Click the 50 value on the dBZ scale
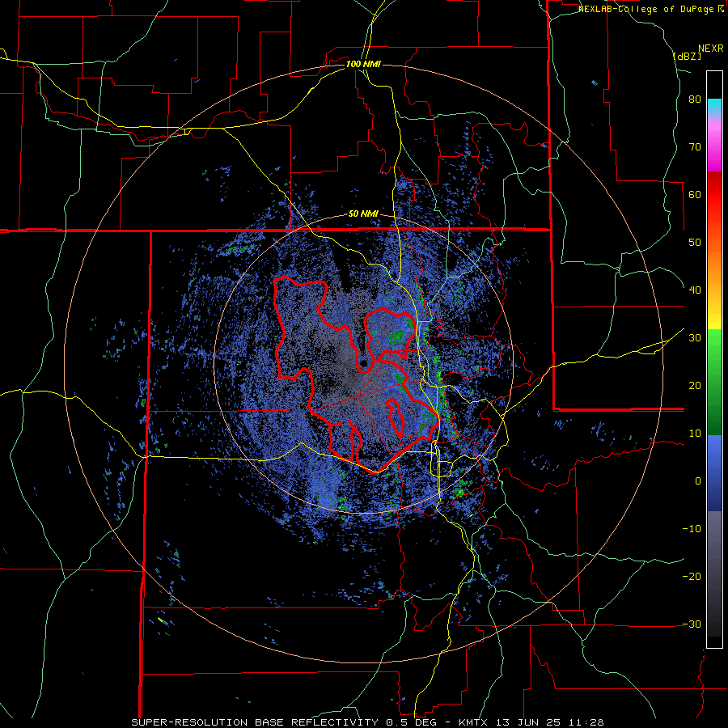 (695, 243)
